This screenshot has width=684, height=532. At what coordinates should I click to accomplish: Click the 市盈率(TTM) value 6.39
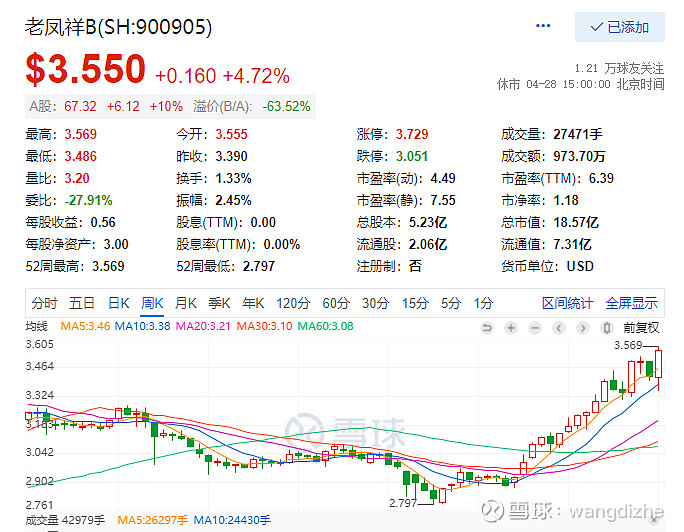(601, 178)
